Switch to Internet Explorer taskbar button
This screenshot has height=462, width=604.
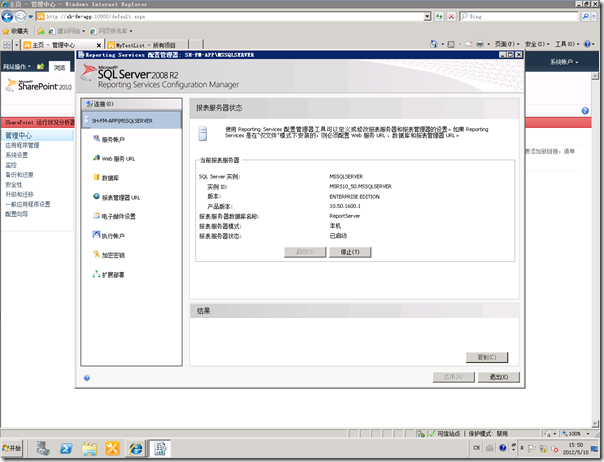[136, 449]
